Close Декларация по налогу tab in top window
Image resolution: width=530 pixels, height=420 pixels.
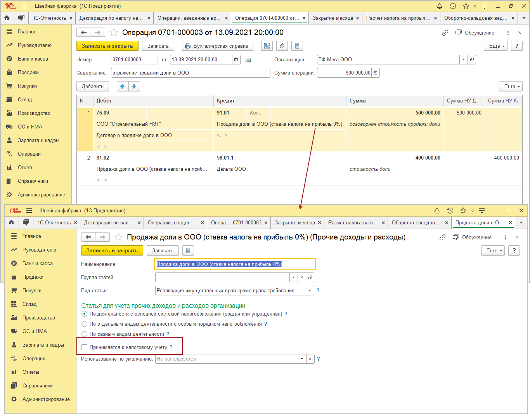[x=149, y=18]
